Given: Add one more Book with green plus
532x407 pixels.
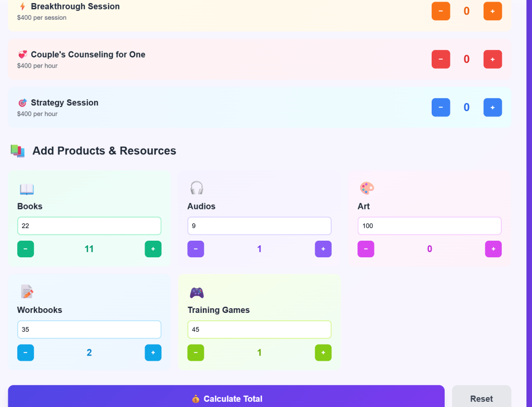Looking at the screenshot, I should [x=153, y=249].
